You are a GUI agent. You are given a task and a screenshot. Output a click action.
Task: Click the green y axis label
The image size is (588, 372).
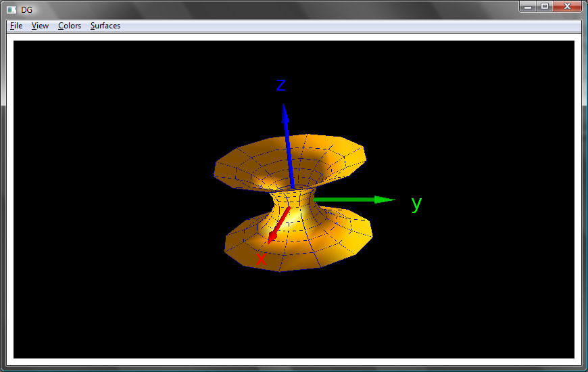click(x=416, y=204)
